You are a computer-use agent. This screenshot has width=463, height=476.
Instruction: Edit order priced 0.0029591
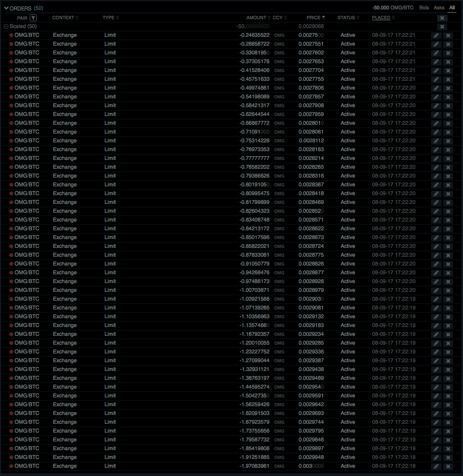[436, 396]
